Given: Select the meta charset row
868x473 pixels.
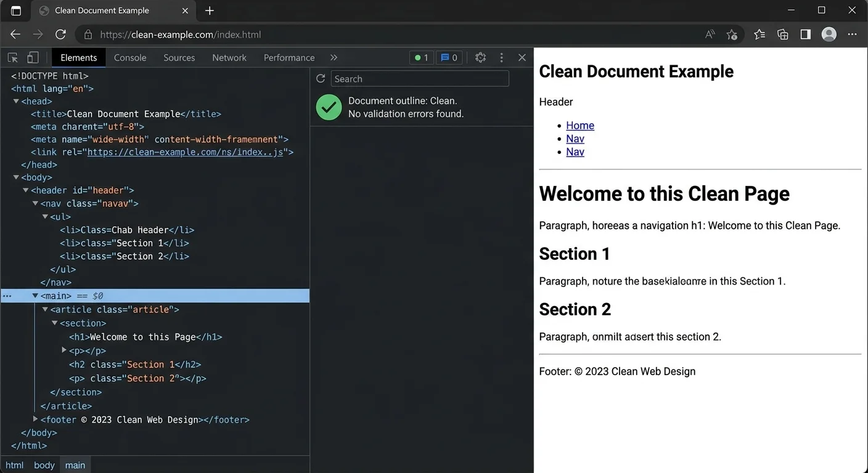Looking at the screenshot, I should point(88,127).
